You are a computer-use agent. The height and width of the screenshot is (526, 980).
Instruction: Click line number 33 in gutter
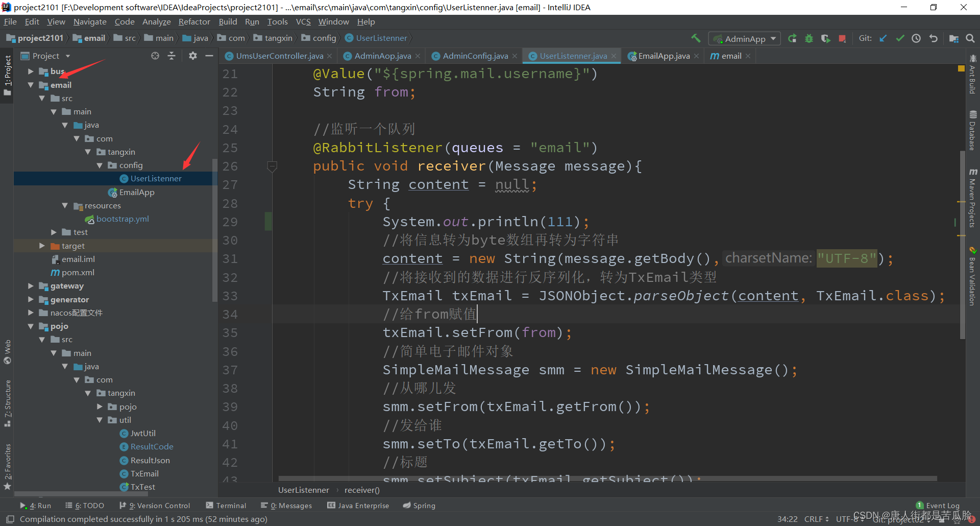coord(230,296)
